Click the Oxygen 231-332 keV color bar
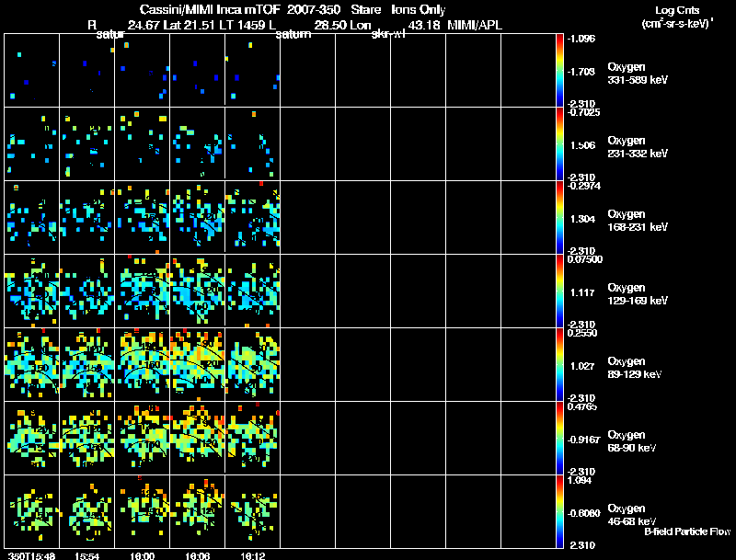The image size is (736, 560). [x=560, y=143]
